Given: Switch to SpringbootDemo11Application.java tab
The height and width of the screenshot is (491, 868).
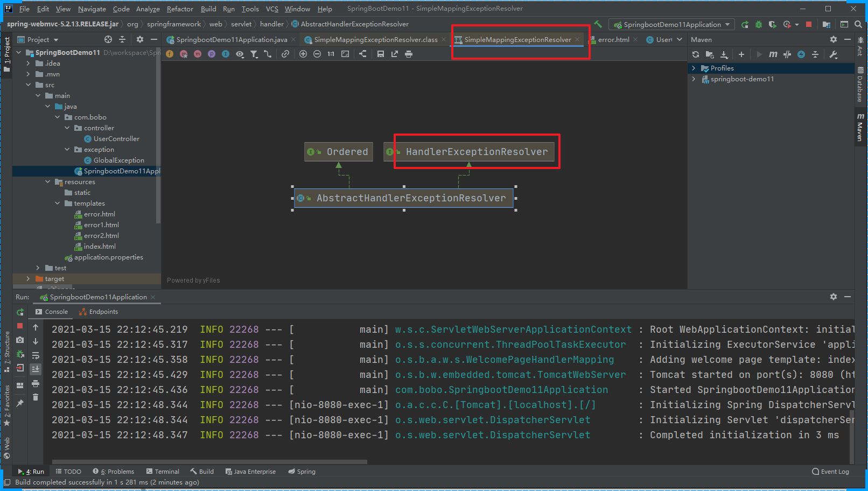Looking at the screenshot, I should point(231,40).
